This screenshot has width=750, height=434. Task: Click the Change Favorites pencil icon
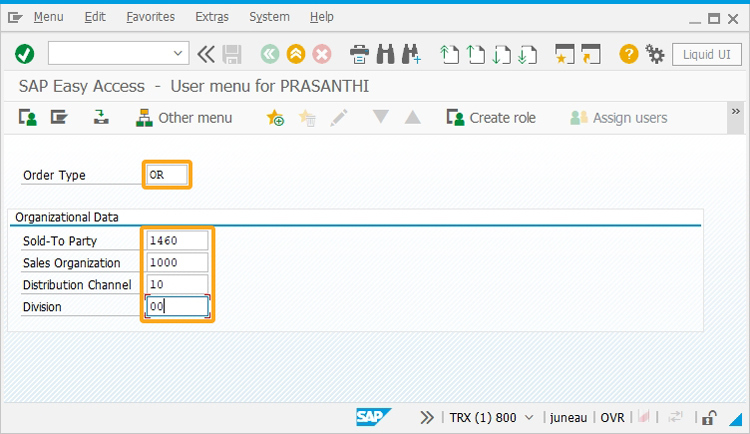[339, 118]
